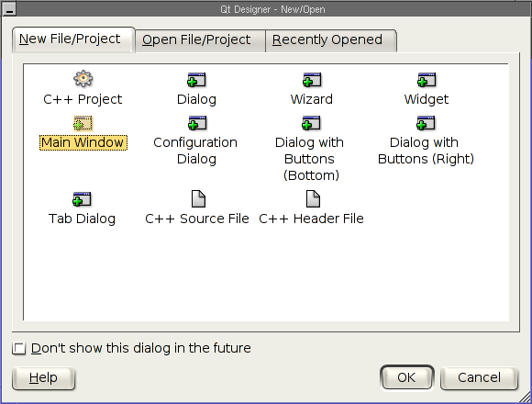Pick the Wizard template icon

click(x=312, y=80)
